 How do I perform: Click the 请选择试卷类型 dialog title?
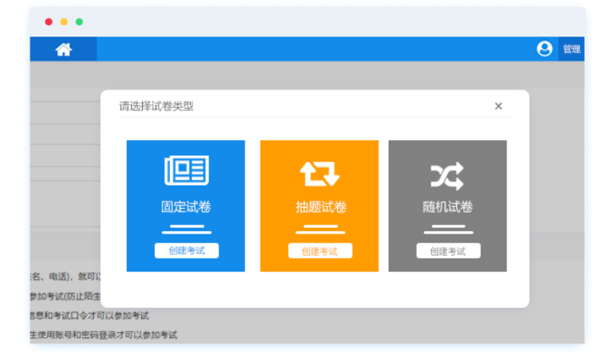click(x=156, y=106)
